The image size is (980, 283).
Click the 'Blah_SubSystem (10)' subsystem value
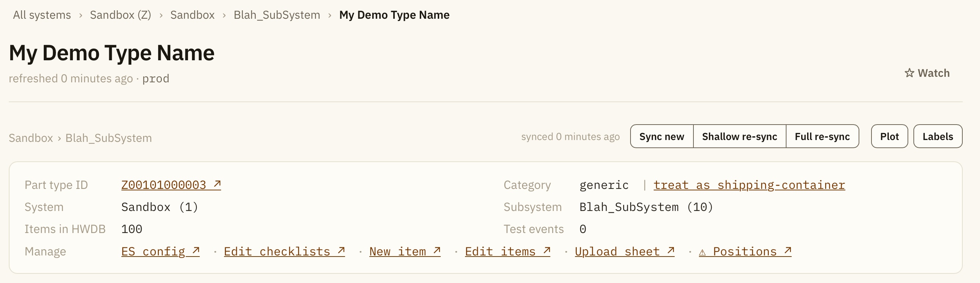(646, 207)
